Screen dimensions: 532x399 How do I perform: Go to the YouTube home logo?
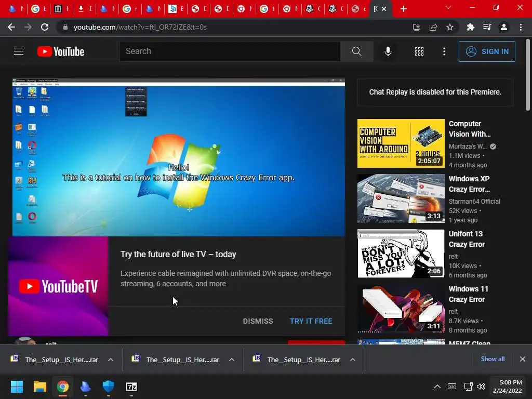61,51
